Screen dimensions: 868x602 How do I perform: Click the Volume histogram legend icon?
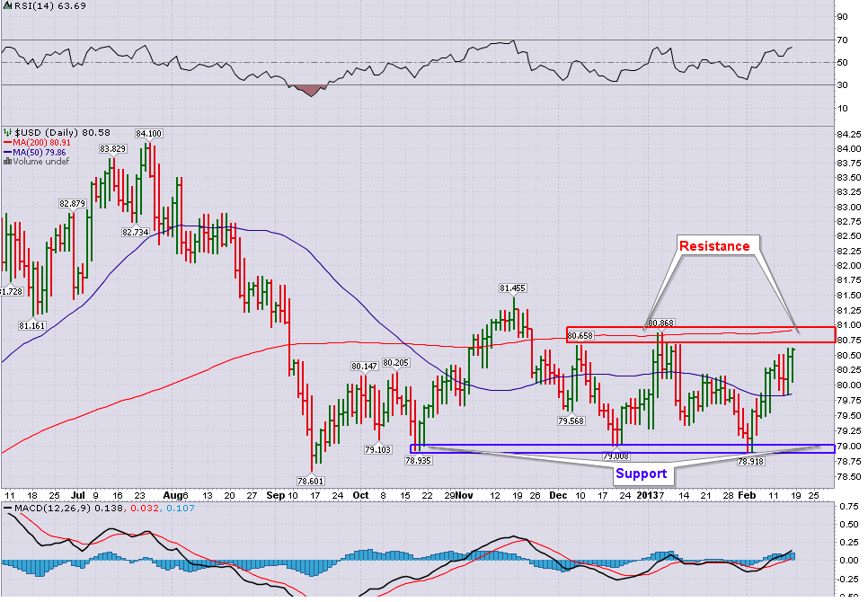[x=6, y=162]
